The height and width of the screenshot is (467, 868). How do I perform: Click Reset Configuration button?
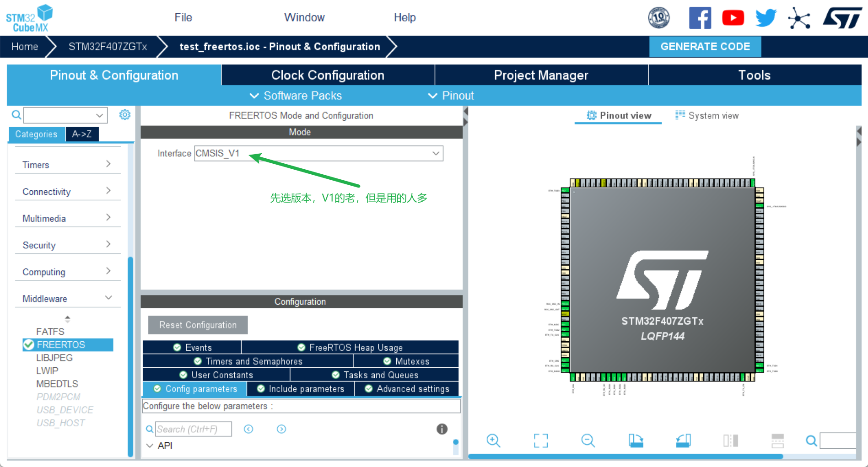(198, 325)
